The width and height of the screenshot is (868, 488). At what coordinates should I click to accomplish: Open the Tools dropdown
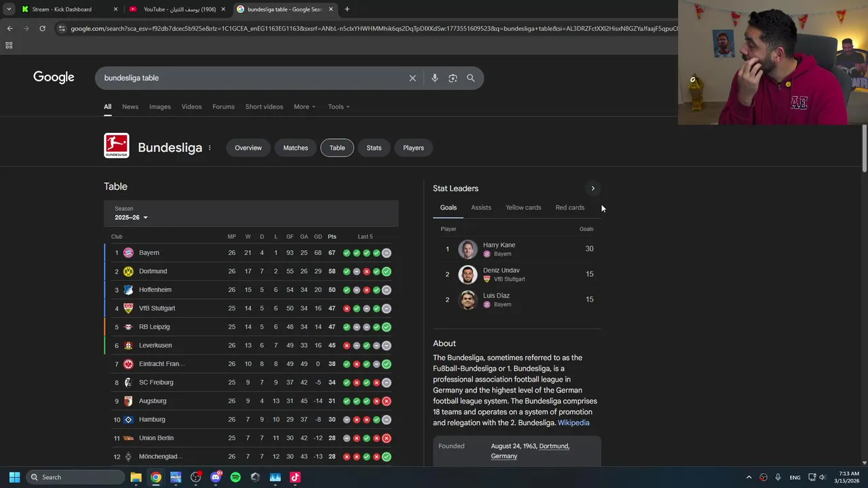tap(339, 106)
